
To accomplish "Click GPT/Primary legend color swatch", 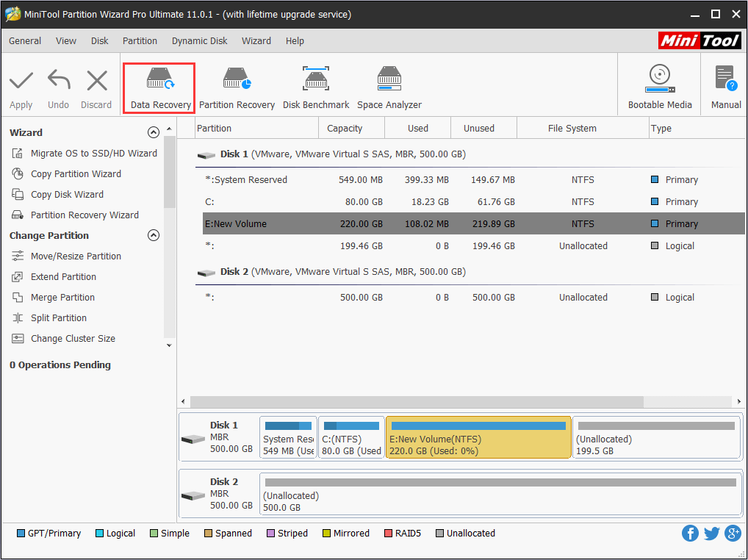I will [21, 534].
